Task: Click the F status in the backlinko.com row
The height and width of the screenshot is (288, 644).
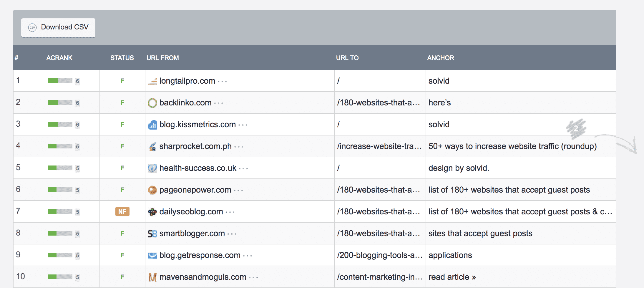Action: (122, 103)
